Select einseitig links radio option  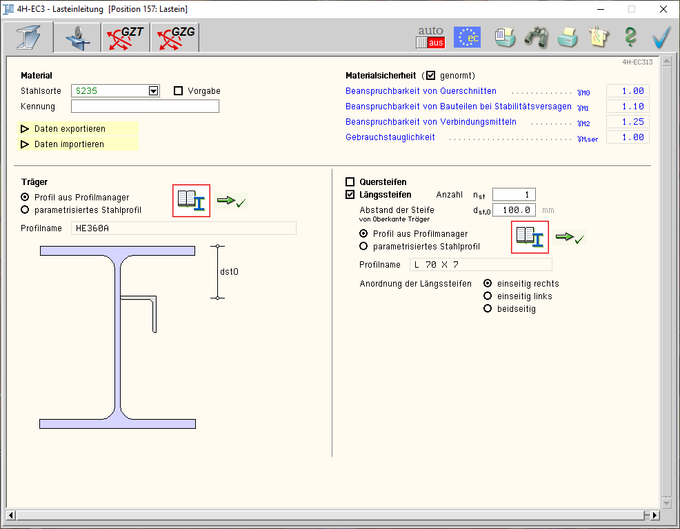(488, 296)
